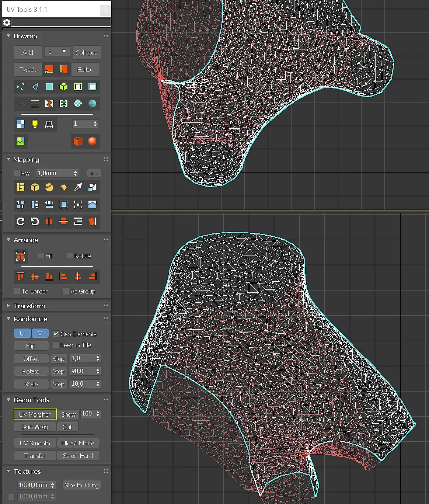Enable the As Group checkbox
This screenshot has width=429, height=504.
[x=66, y=291]
